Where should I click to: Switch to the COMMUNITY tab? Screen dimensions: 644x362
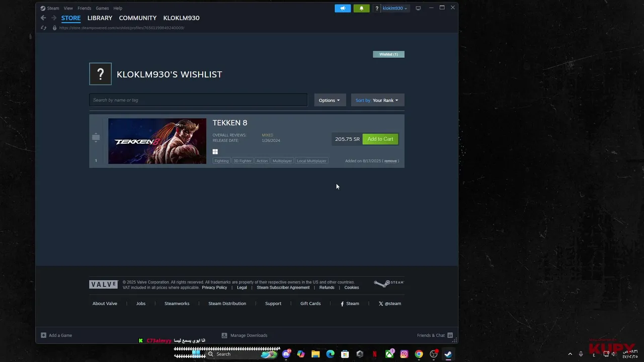click(138, 18)
